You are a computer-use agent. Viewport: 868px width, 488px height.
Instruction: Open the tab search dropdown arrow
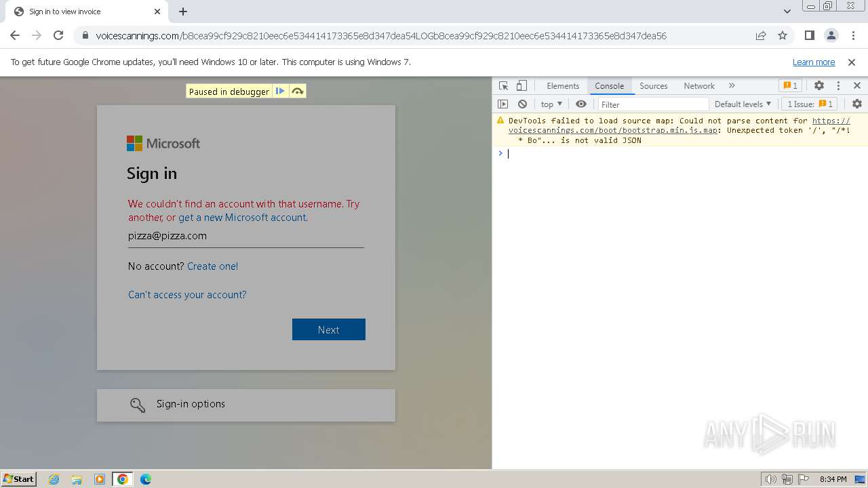click(787, 12)
